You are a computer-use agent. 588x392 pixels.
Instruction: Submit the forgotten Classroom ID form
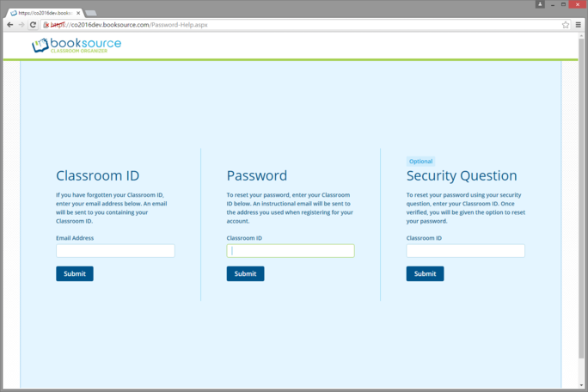75,273
